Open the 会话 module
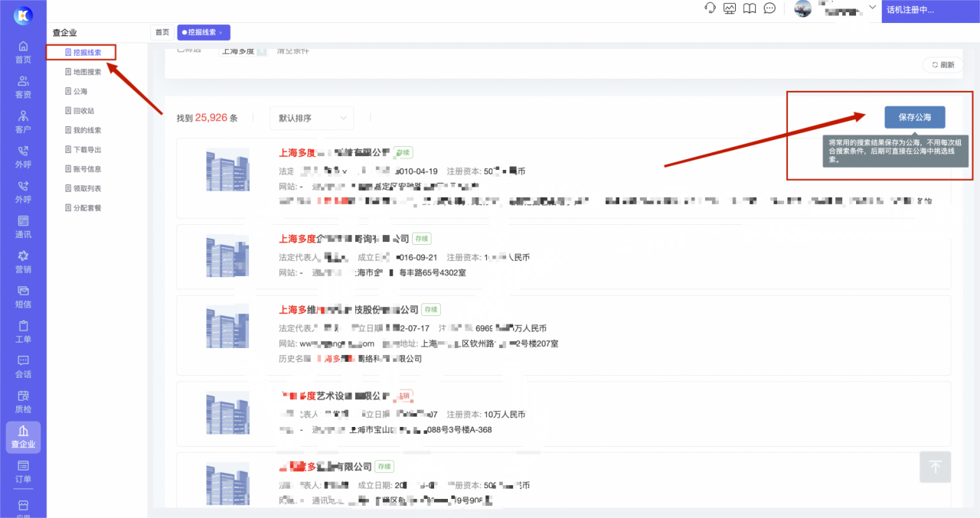The image size is (980, 518). (23, 367)
